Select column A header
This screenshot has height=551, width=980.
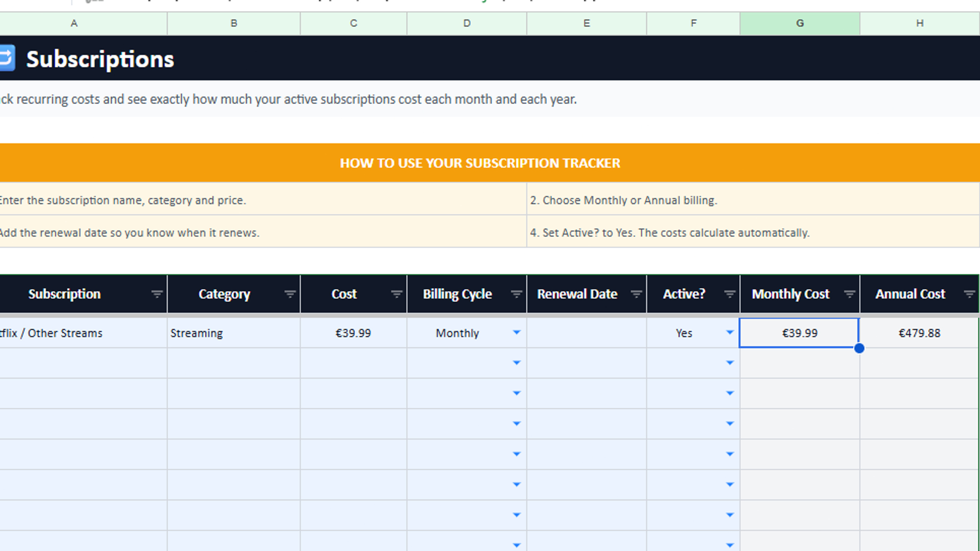[x=83, y=23]
